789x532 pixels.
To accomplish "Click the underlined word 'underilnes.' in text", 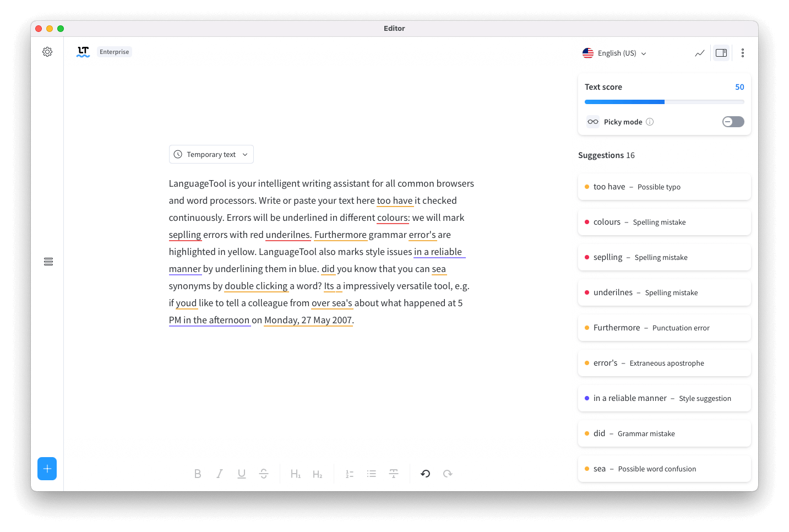I will [289, 235].
